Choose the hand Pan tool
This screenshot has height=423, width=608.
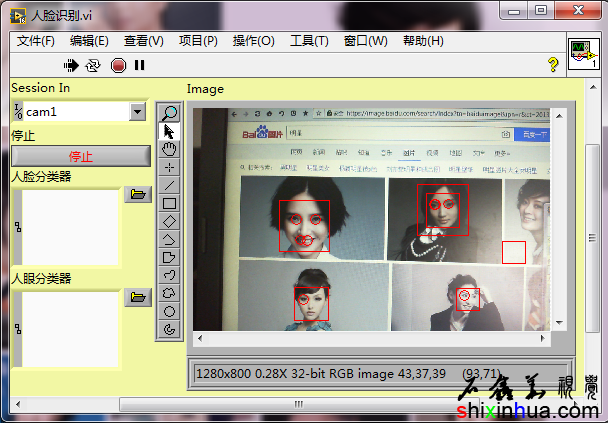tap(170, 149)
